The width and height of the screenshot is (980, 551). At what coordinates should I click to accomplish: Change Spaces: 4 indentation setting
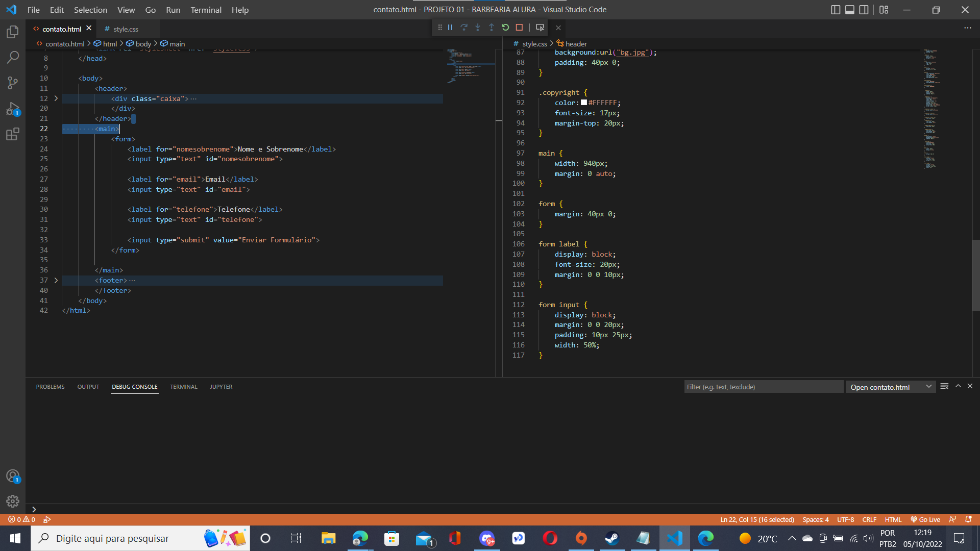coord(815,519)
